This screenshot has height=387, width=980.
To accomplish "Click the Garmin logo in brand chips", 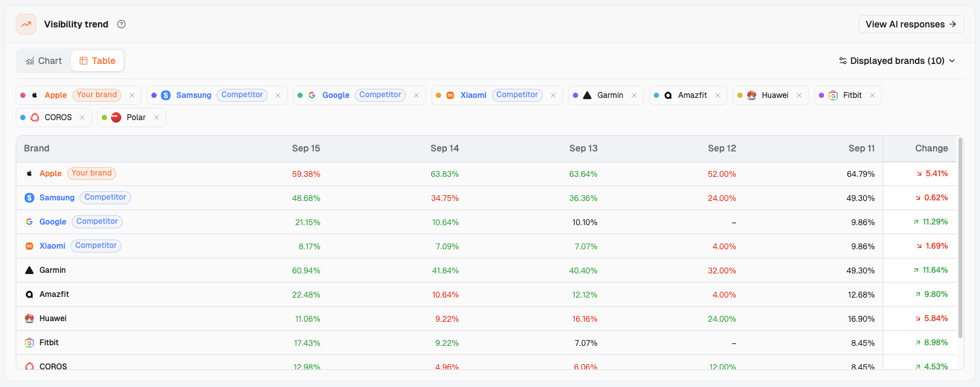I will (587, 95).
